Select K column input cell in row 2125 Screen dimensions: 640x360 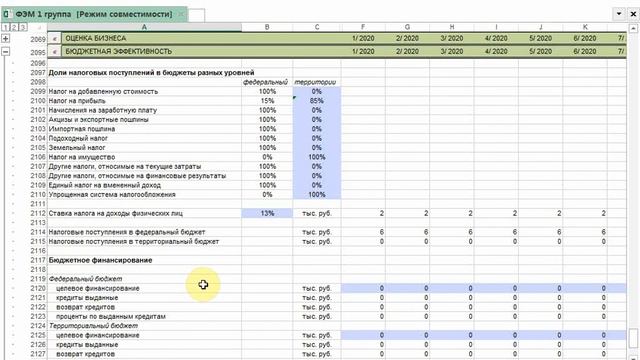pyautogui.click(x=585, y=336)
